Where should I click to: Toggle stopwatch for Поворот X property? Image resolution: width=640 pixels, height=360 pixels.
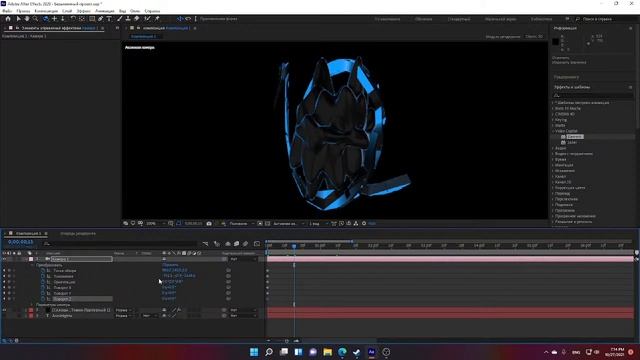[x=43, y=288]
